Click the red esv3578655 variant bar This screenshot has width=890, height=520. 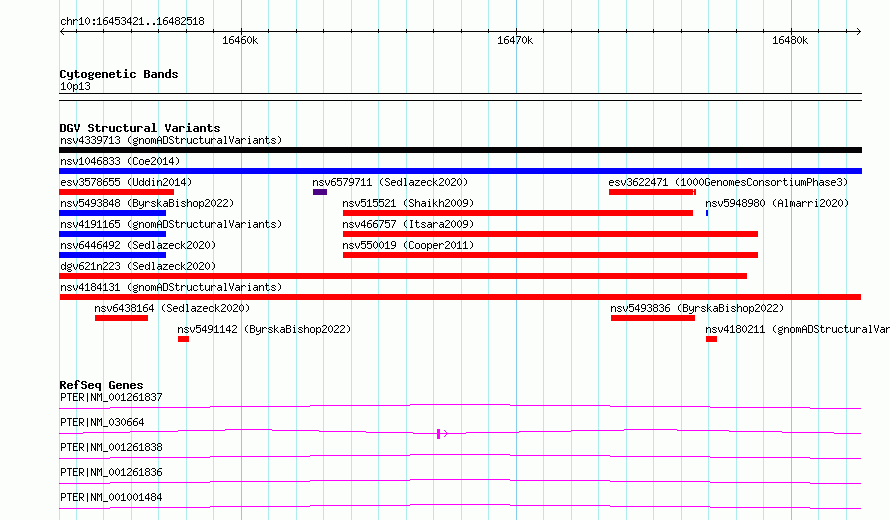pos(116,192)
